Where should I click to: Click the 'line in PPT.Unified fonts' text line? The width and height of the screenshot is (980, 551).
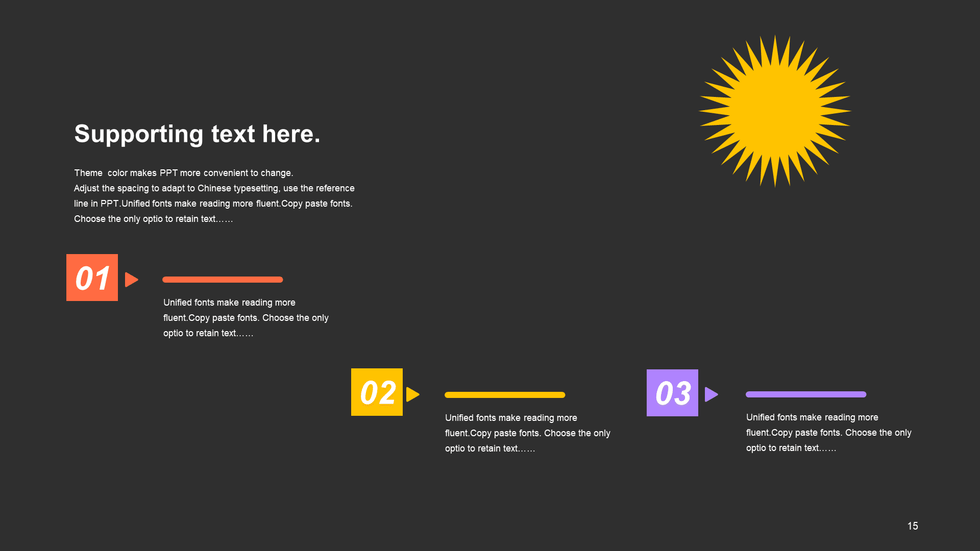tap(213, 204)
